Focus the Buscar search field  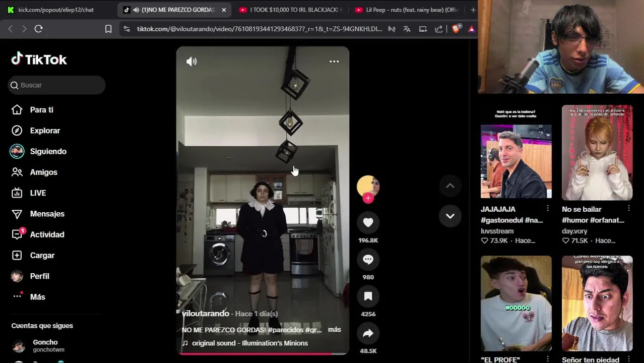click(x=56, y=85)
